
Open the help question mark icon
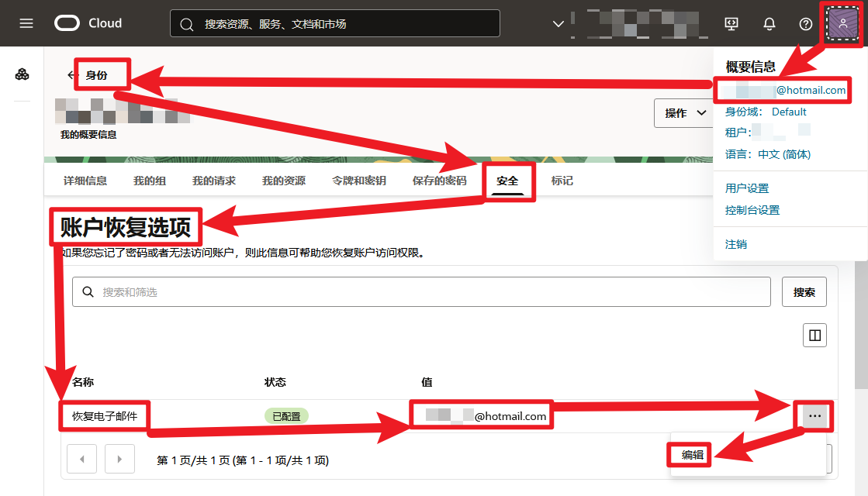tap(805, 24)
